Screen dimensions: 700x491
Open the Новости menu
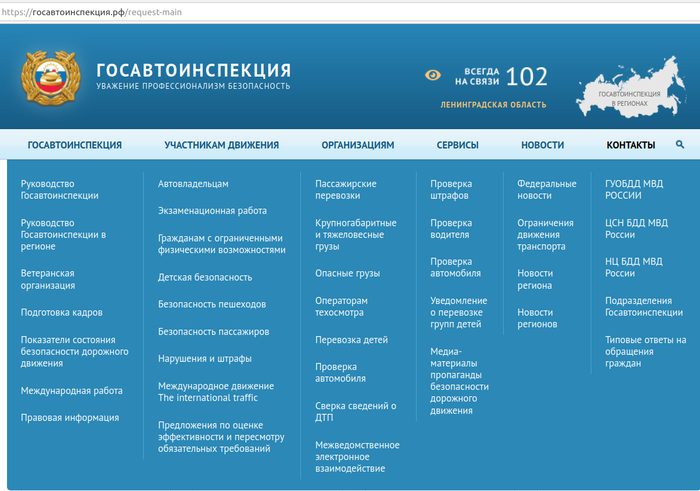[x=542, y=145]
